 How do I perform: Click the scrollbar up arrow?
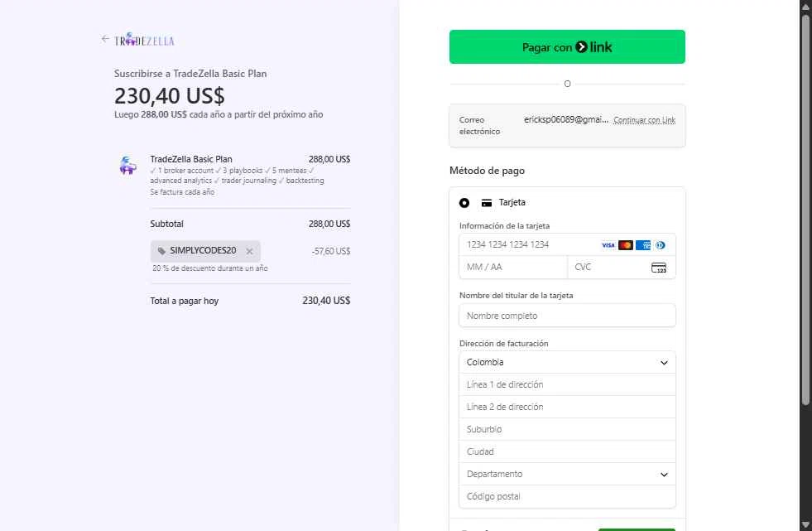(805, 7)
